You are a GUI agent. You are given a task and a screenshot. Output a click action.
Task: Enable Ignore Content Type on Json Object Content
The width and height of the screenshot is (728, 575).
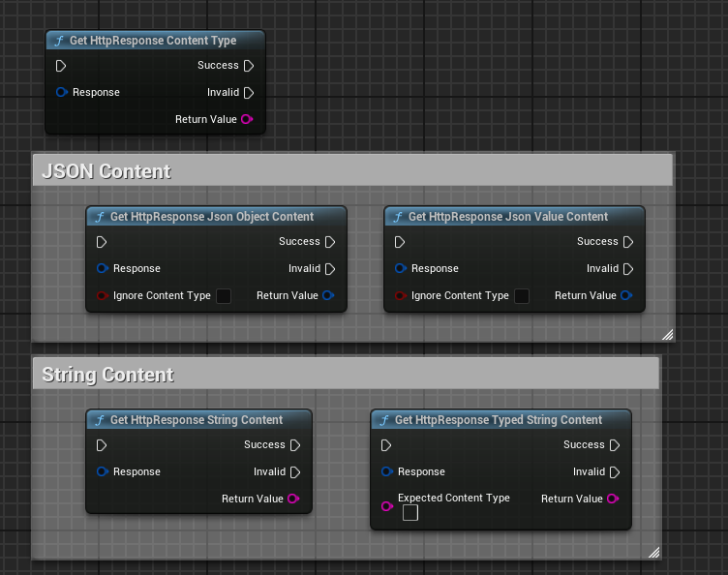[x=224, y=296]
